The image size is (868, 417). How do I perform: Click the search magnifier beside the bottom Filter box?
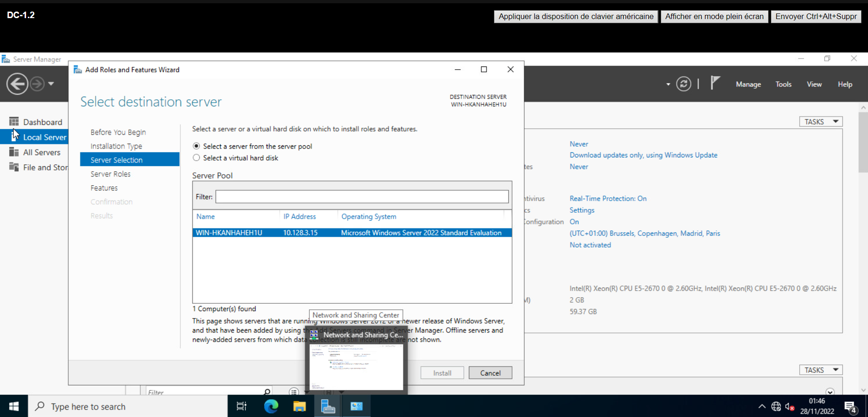tap(267, 392)
